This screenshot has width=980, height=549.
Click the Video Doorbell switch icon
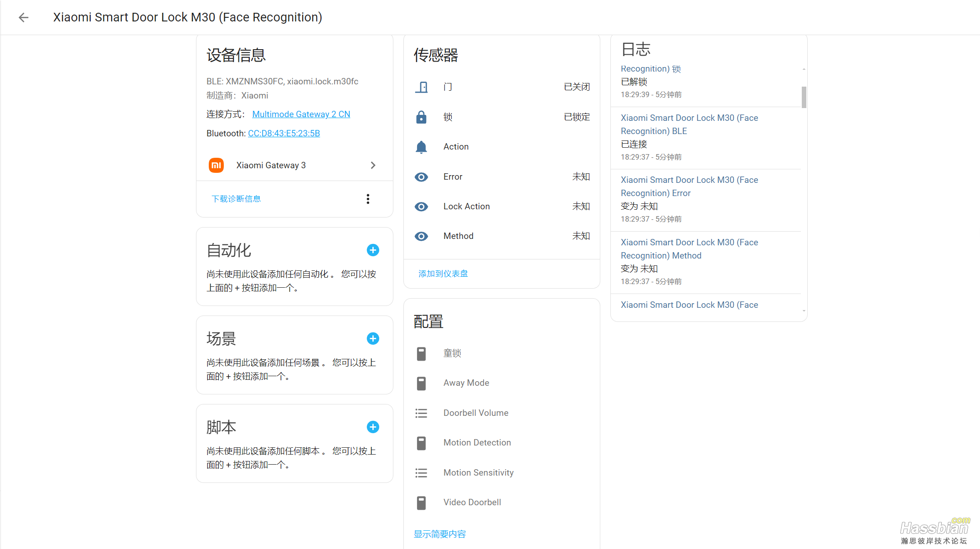coord(421,503)
